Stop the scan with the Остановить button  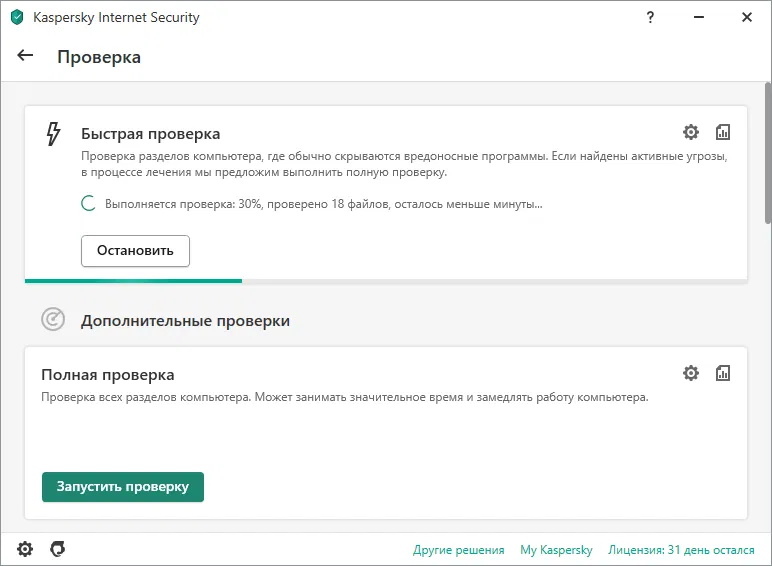pyautogui.click(x=135, y=250)
